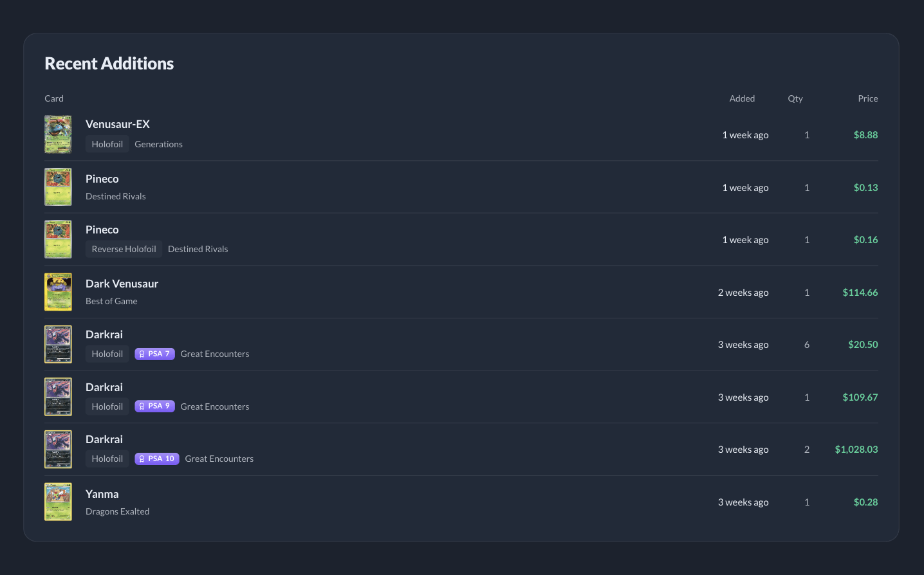Viewport: 924px width, 575px height.
Task: Click the Qty column header
Action: tap(795, 98)
